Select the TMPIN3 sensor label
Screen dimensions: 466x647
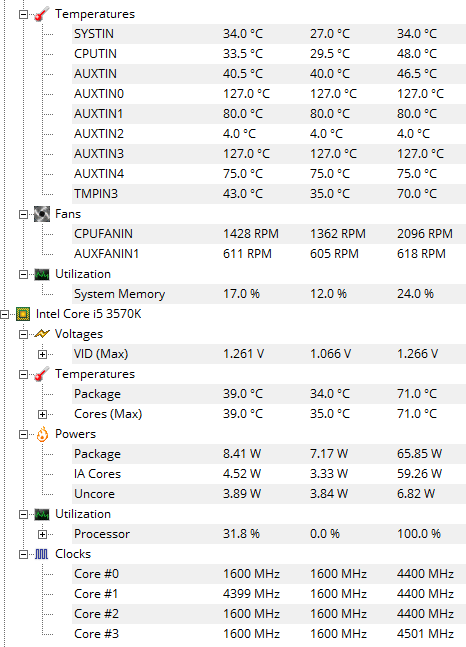tap(96, 194)
